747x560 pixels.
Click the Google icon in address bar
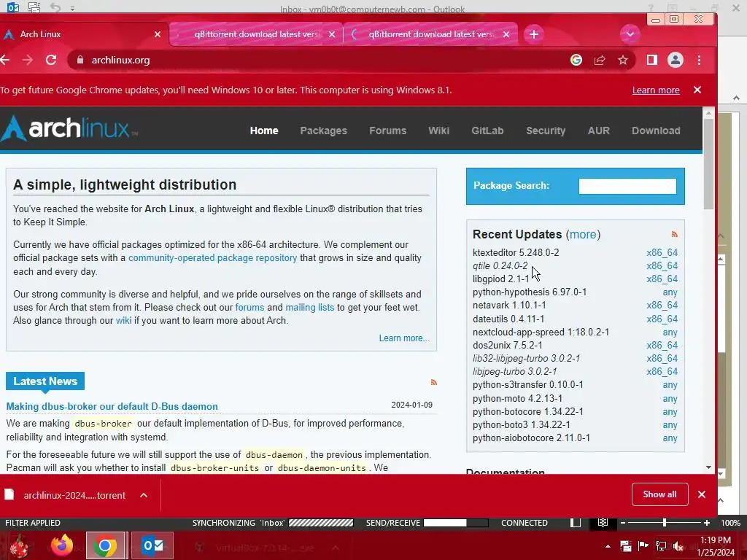pyautogui.click(x=576, y=60)
